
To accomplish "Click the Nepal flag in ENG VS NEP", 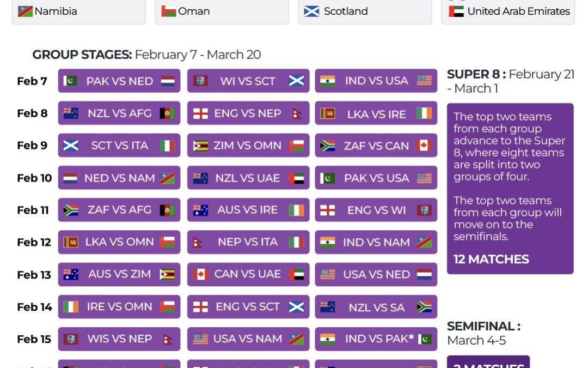I will point(296,113).
